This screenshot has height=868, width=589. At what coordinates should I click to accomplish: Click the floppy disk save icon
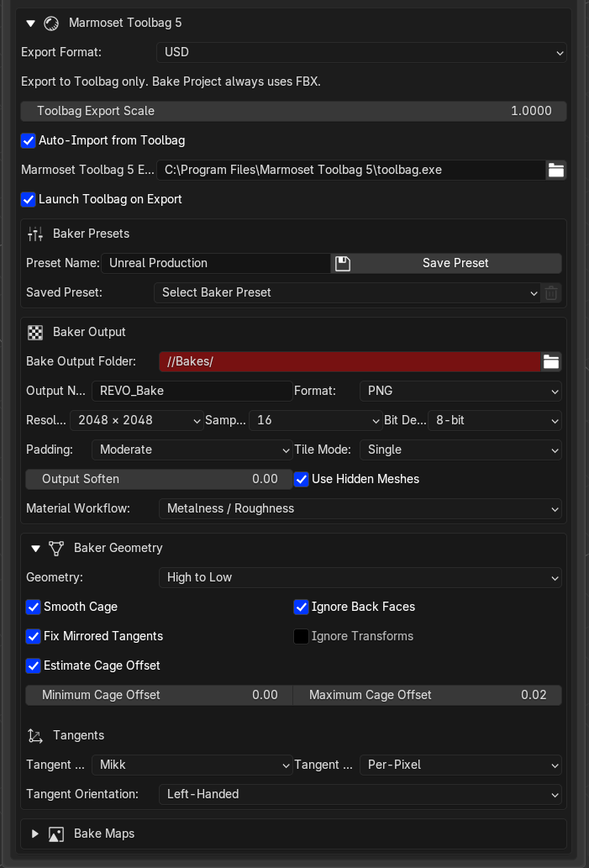click(343, 263)
